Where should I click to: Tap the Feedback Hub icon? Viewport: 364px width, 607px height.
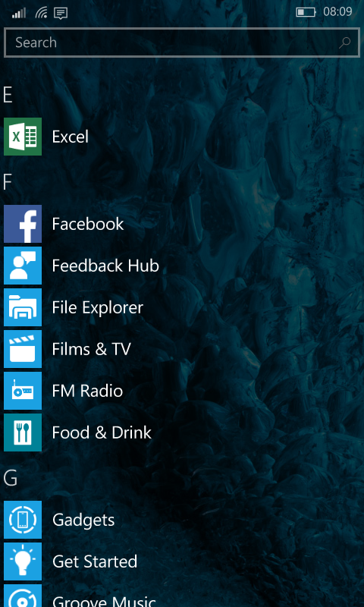pos(23,266)
